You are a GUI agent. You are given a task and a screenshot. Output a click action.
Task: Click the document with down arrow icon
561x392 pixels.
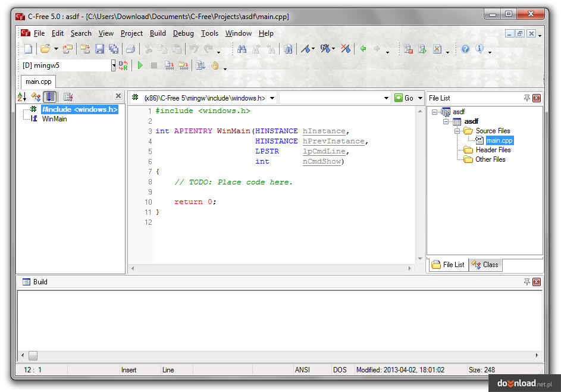pos(200,65)
